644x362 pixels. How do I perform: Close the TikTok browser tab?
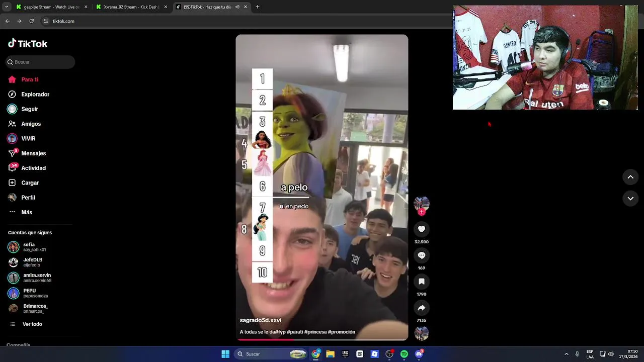(x=245, y=7)
